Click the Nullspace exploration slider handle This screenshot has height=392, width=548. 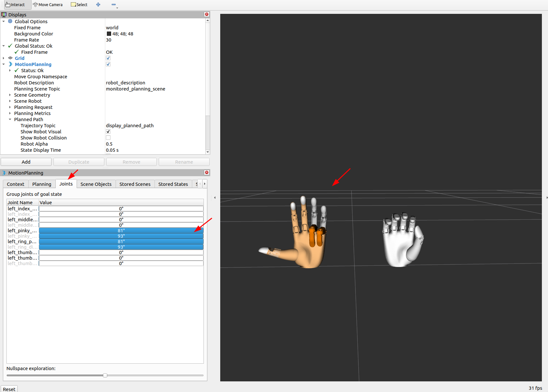pyautogui.click(x=105, y=375)
